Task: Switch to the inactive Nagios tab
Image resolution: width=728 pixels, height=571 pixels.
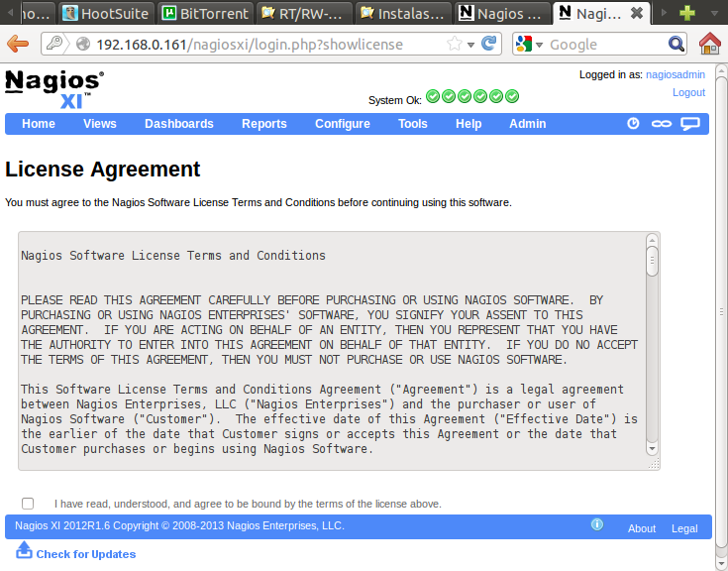Action: point(502,13)
